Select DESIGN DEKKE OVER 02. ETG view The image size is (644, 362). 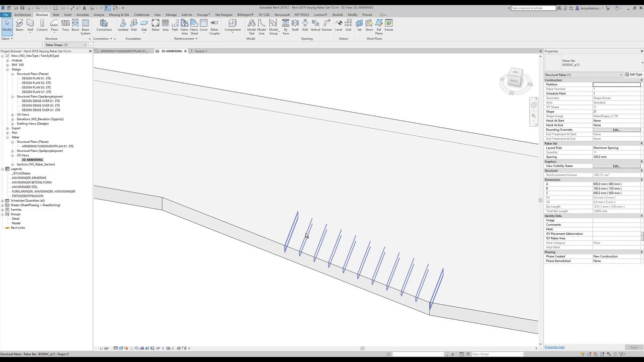(41, 106)
